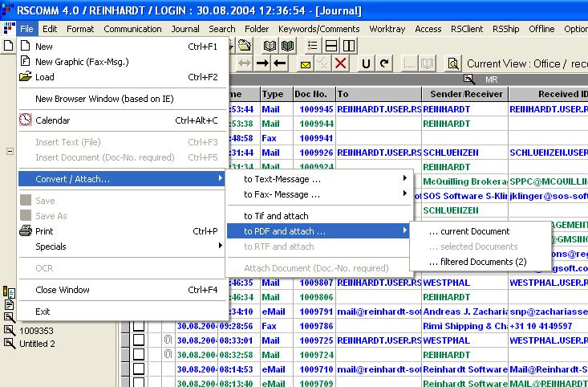Click the underline U toolbar icon
The image size is (588, 387).
click(367, 63)
